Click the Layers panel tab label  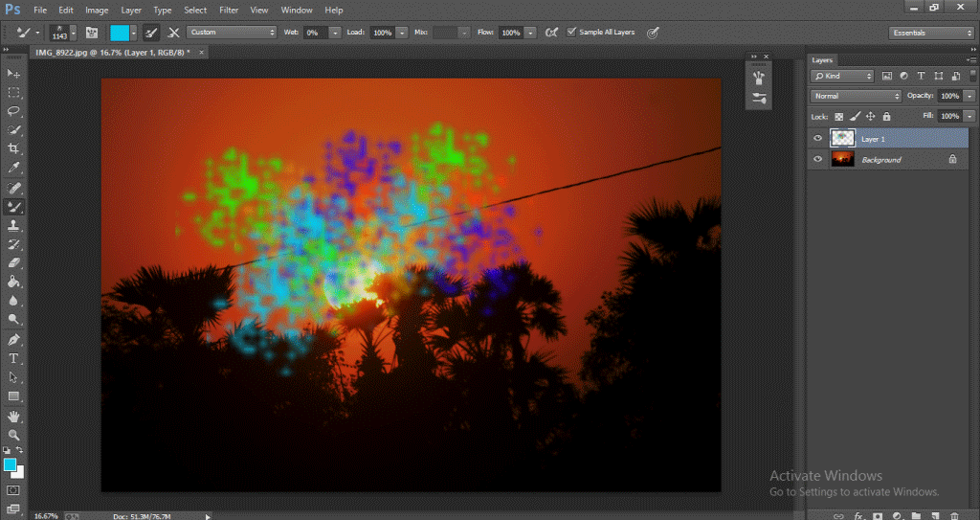(x=823, y=59)
